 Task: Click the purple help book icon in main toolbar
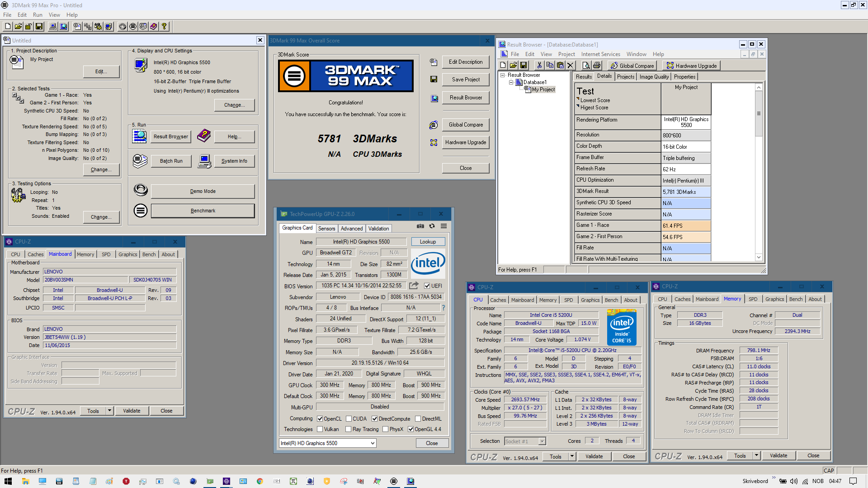[x=154, y=27]
